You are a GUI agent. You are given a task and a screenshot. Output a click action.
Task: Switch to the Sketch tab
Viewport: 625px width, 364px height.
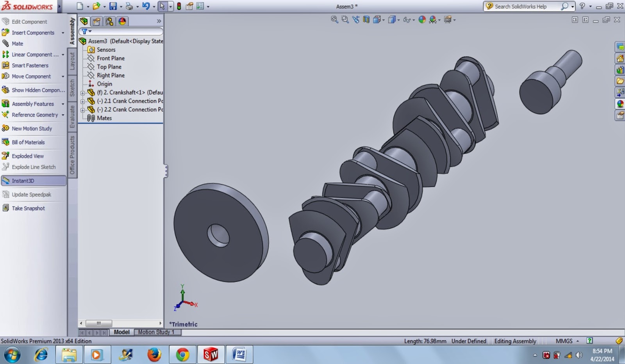pos(72,87)
